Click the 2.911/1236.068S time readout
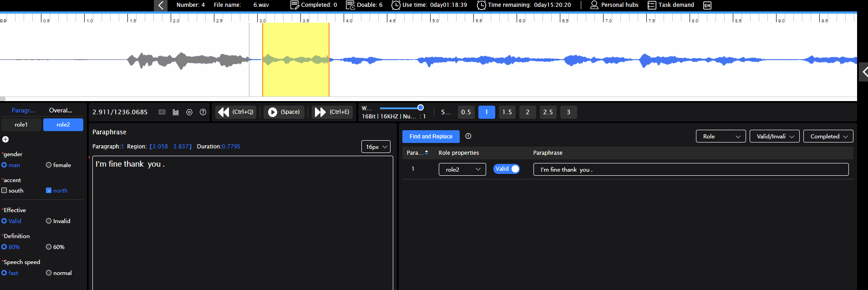Image resolution: width=868 pixels, height=290 pixels. 120,112
